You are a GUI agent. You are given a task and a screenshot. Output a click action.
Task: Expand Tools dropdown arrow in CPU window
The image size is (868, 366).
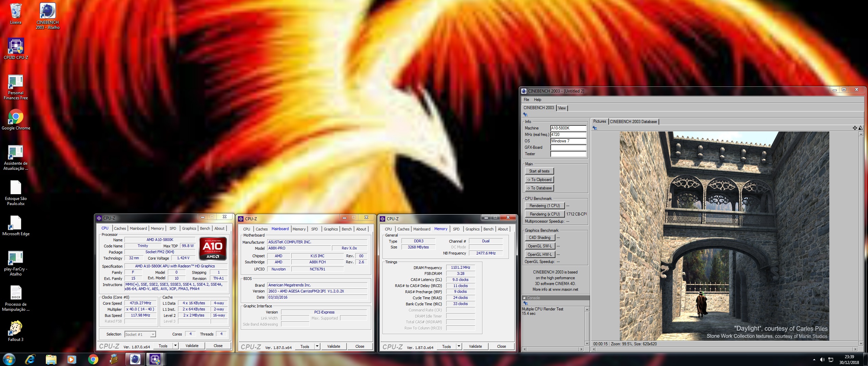175,346
